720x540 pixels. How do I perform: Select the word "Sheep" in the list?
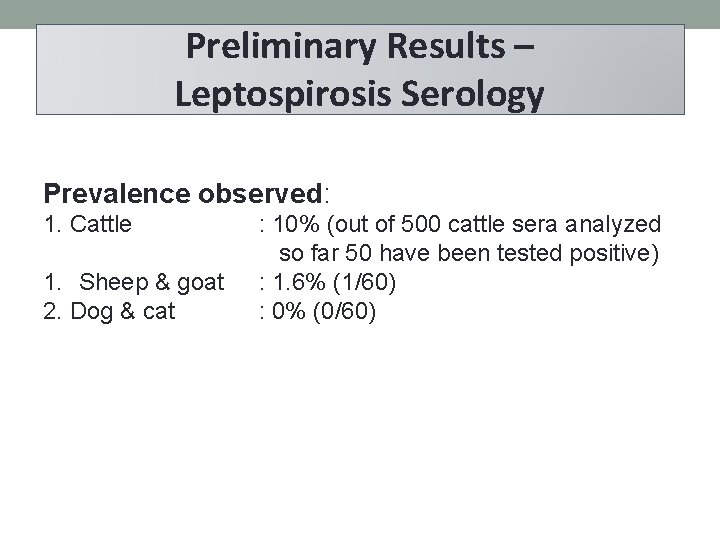pyautogui.click(x=112, y=283)
